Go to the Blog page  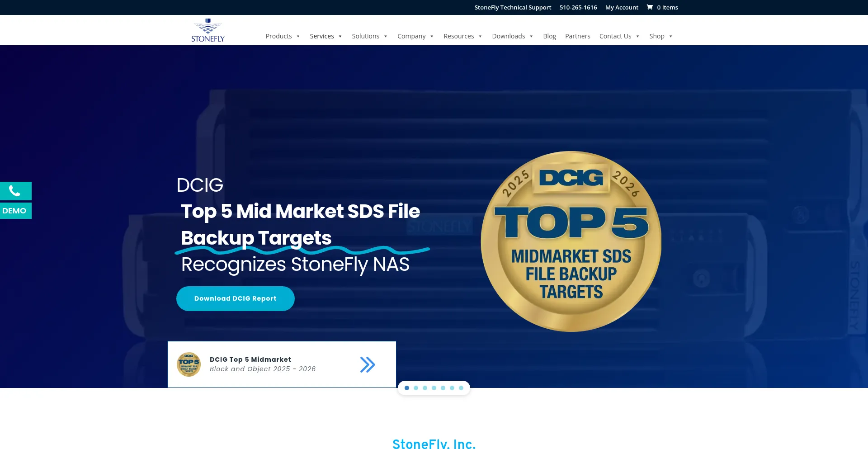point(549,36)
